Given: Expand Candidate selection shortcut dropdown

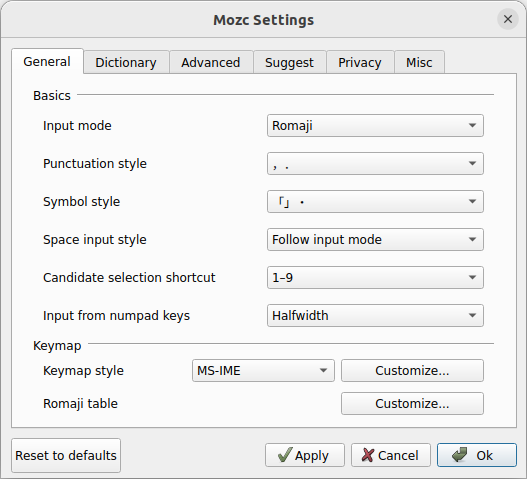Looking at the screenshot, I should click(x=375, y=277).
